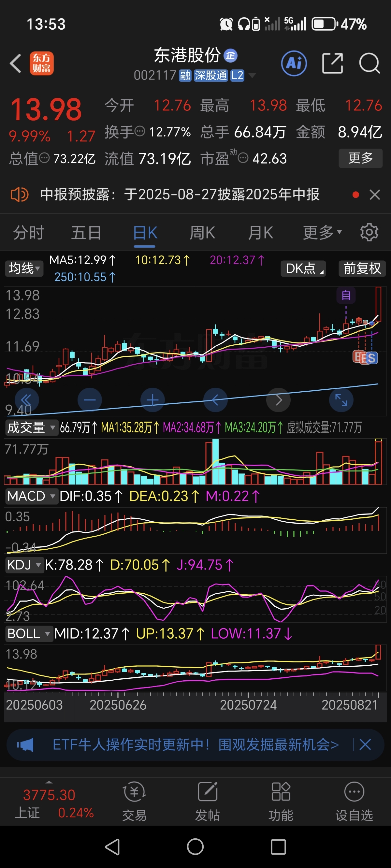Viewport: 391px width, 868px height.
Task: Tap the 虚拟成交量:71.77万 label
Action: [324, 427]
